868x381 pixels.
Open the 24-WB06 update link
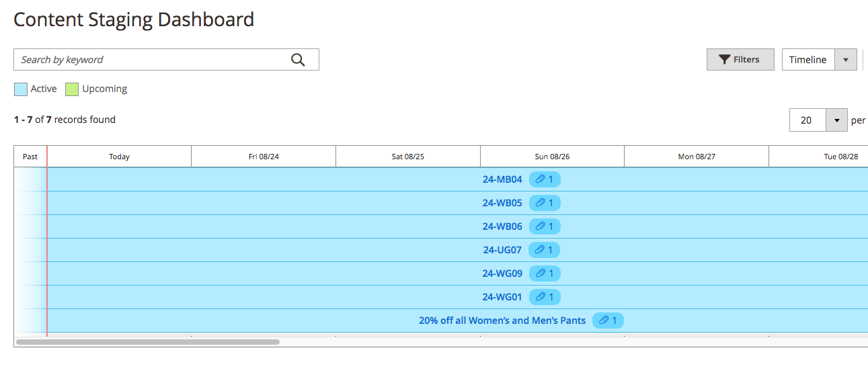click(502, 226)
